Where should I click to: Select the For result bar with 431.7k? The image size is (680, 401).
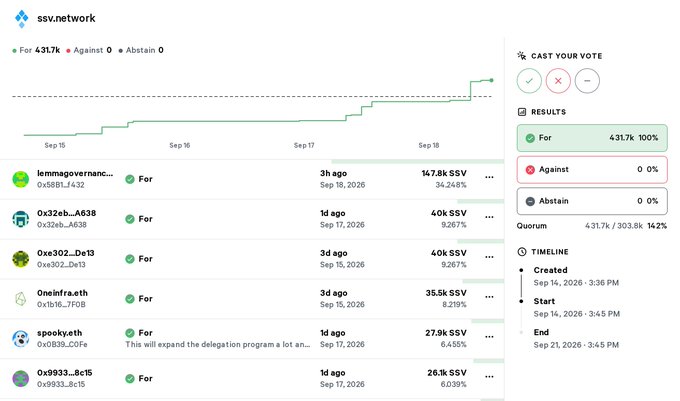point(592,138)
